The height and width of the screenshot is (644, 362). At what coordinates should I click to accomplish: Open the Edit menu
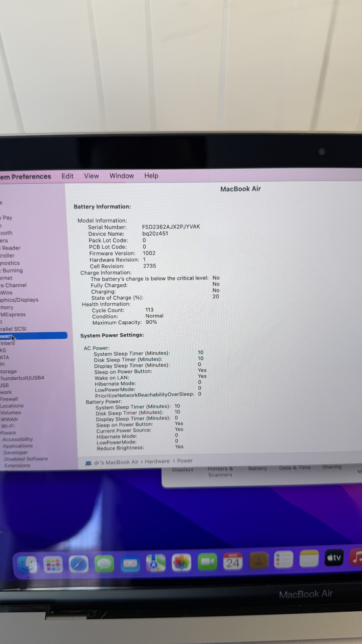pos(67,176)
